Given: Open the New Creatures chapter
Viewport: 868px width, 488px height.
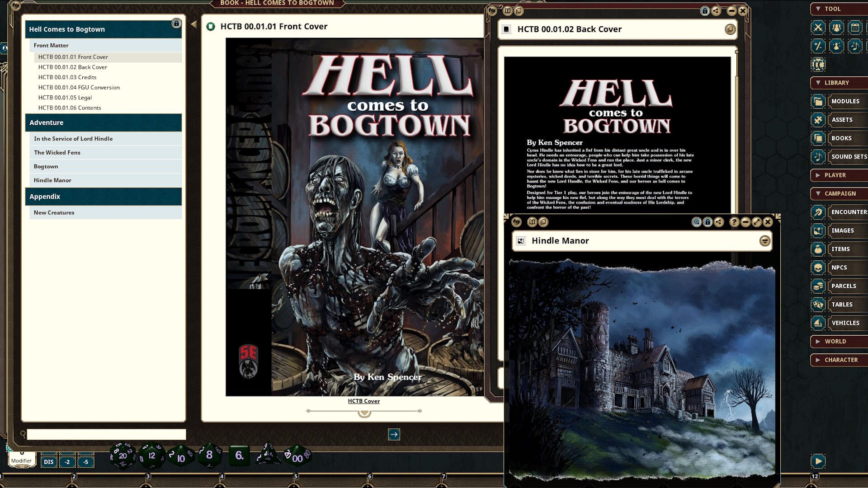Looking at the screenshot, I should 106,212.
